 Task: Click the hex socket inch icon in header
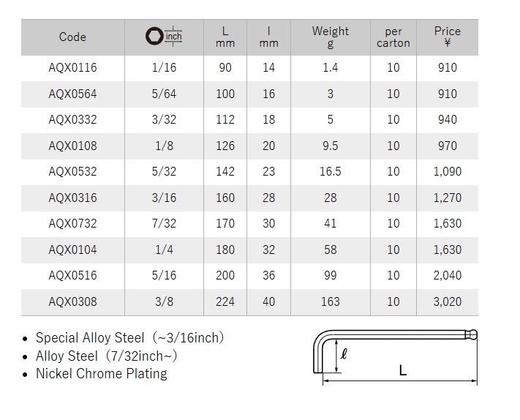pos(164,37)
